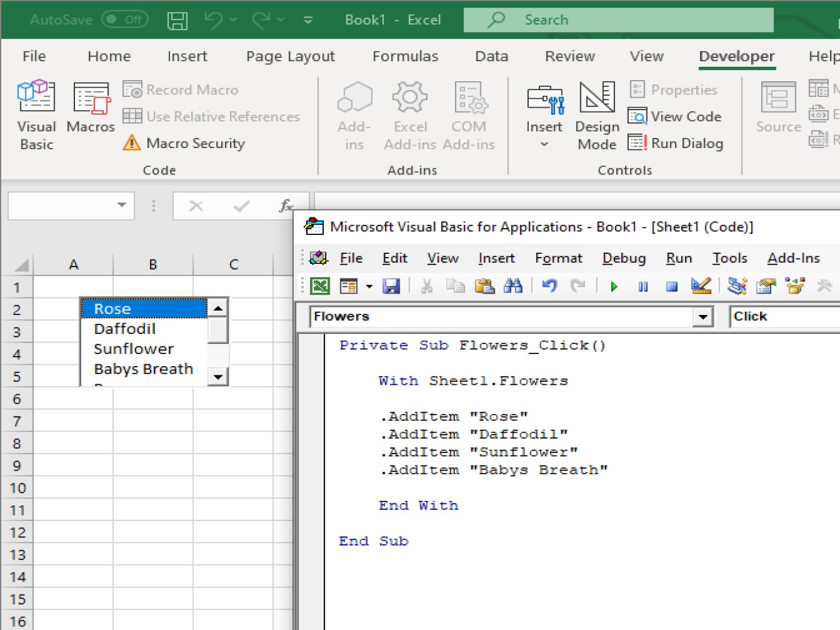Open VBA Debug menu
Viewport: 840px width, 630px height.
[x=624, y=258]
